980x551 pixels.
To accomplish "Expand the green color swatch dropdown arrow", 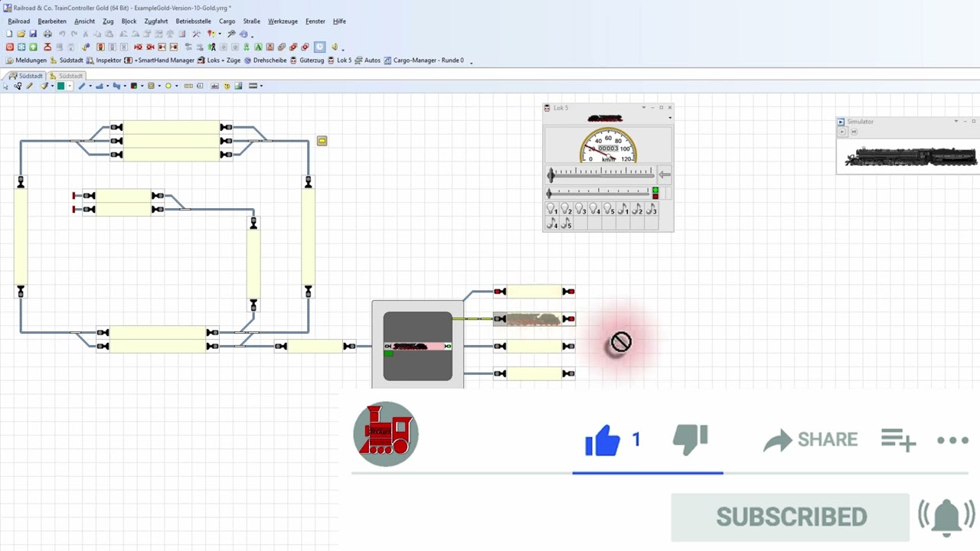I will [x=69, y=86].
